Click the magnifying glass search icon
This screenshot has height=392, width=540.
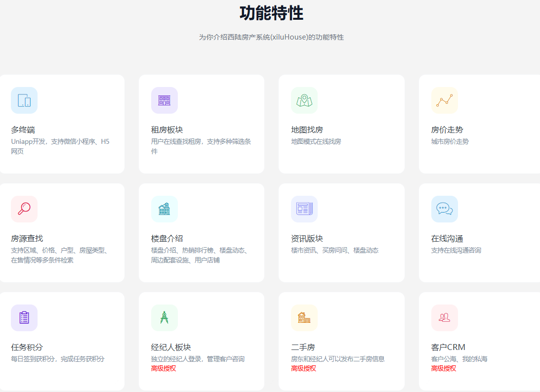(x=24, y=209)
